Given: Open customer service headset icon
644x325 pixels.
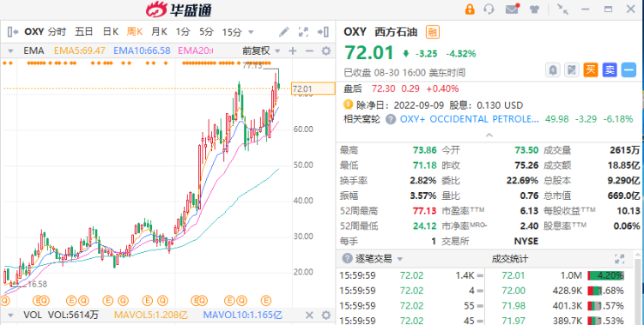Looking at the screenshot, I should [489, 9].
